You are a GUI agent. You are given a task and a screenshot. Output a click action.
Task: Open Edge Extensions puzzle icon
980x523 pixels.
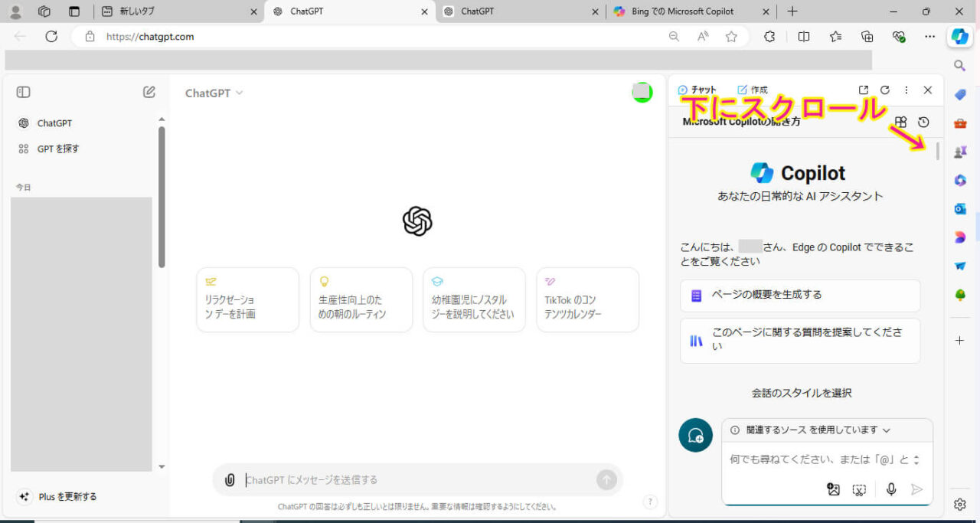[770, 36]
